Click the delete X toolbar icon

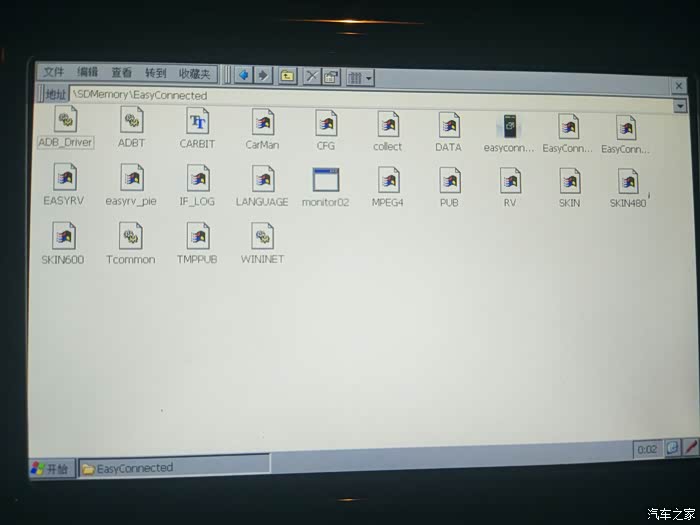(x=312, y=77)
